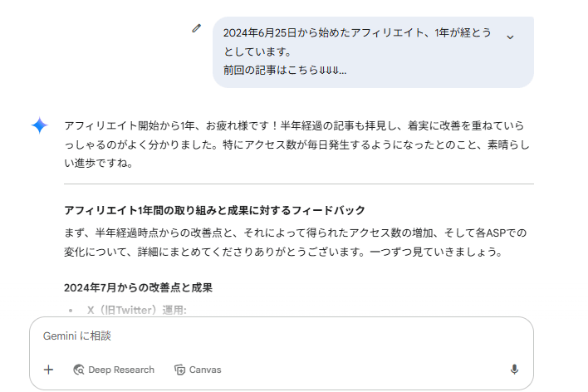
Task: Click the Canvas document icon
Action: pyautogui.click(x=179, y=370)
